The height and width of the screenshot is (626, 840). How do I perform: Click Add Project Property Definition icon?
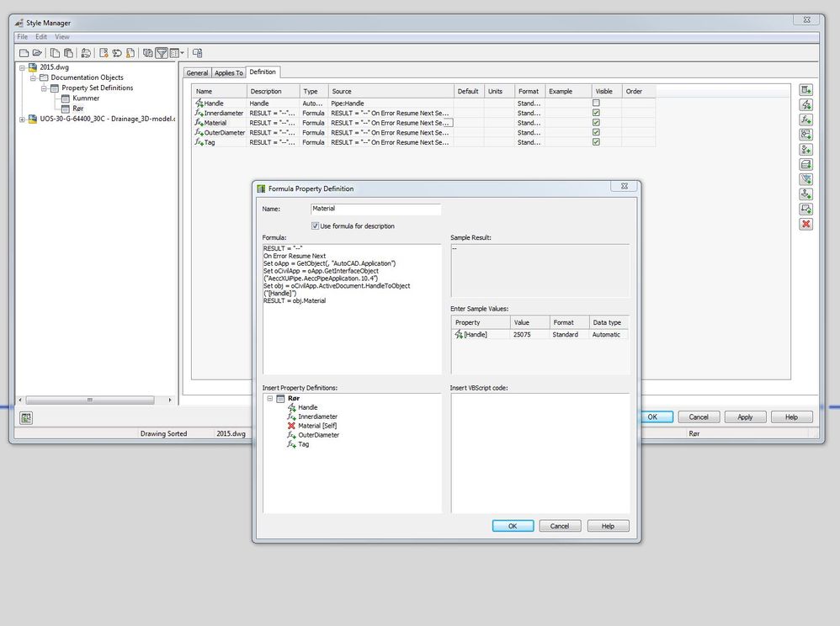point(805,179)
